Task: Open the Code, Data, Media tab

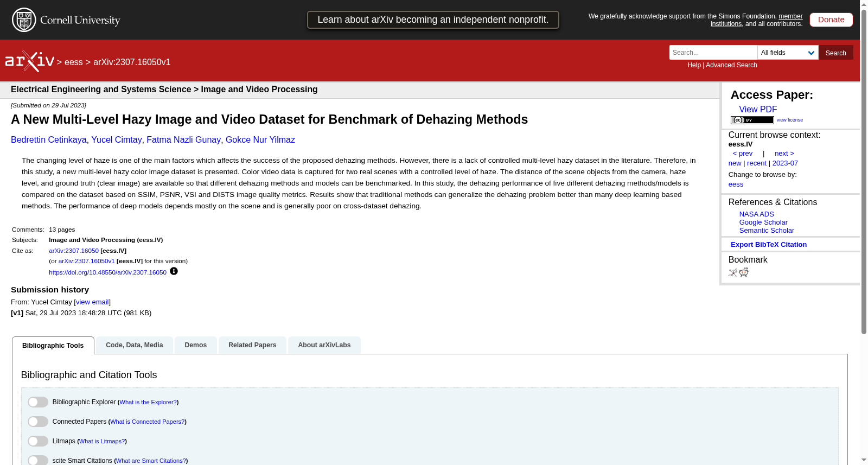Action: [x=135, y=345]
